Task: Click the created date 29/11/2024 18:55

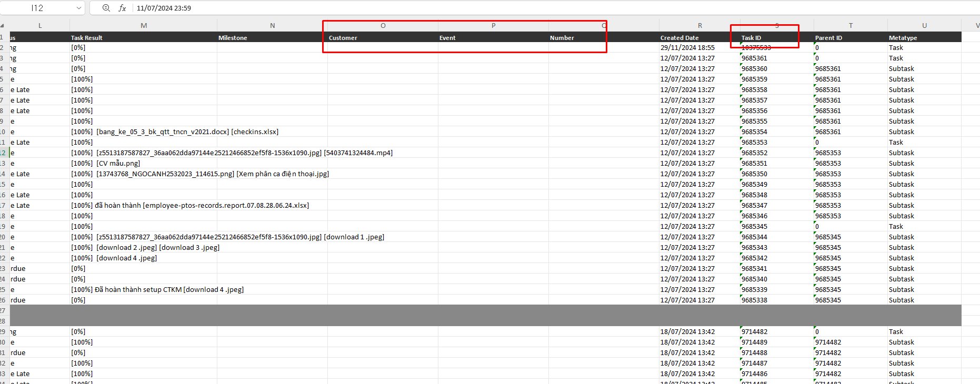Action: [x=700, y=47]
